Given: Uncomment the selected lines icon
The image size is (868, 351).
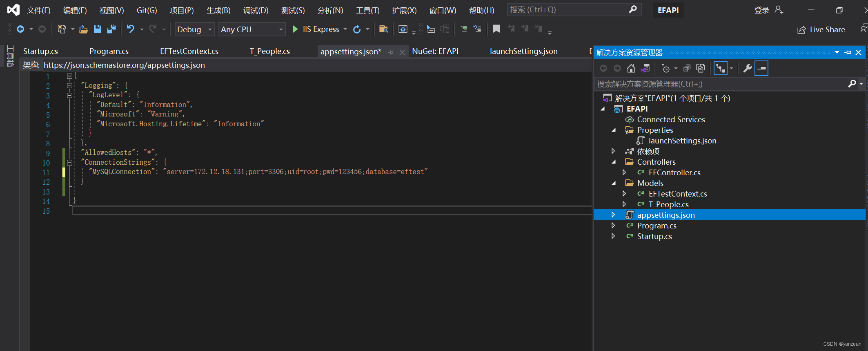Looking at the screenshot, I should pyautogui.click(x=477, y=29).
